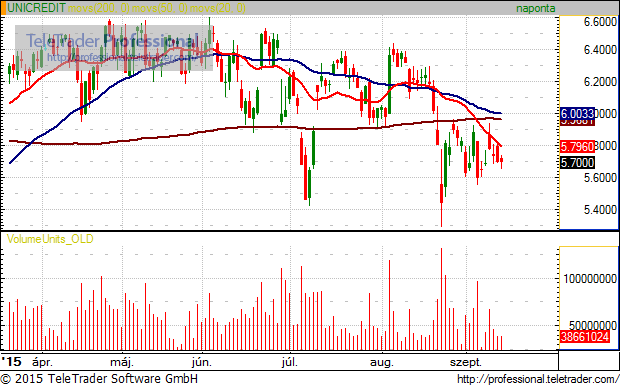Click the 38661024 volume value tag
This screenshot has height=388, width=620.
click(x=584, y=337)
